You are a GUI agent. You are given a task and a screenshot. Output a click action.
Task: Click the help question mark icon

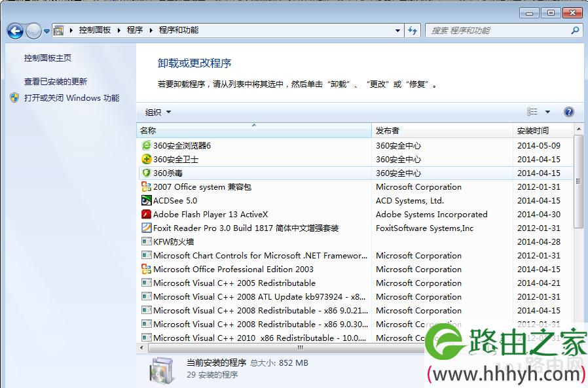(568, 112)
